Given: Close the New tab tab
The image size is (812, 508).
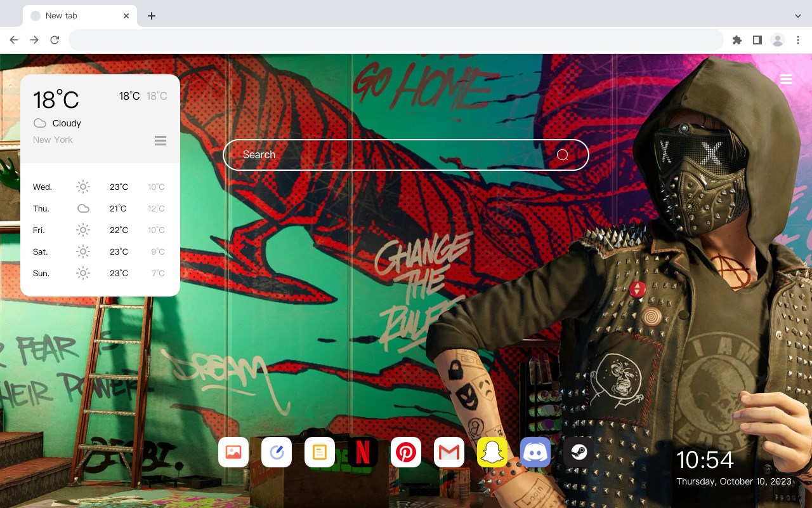Looking at the screenshot, I should click(x=126, y=16).
